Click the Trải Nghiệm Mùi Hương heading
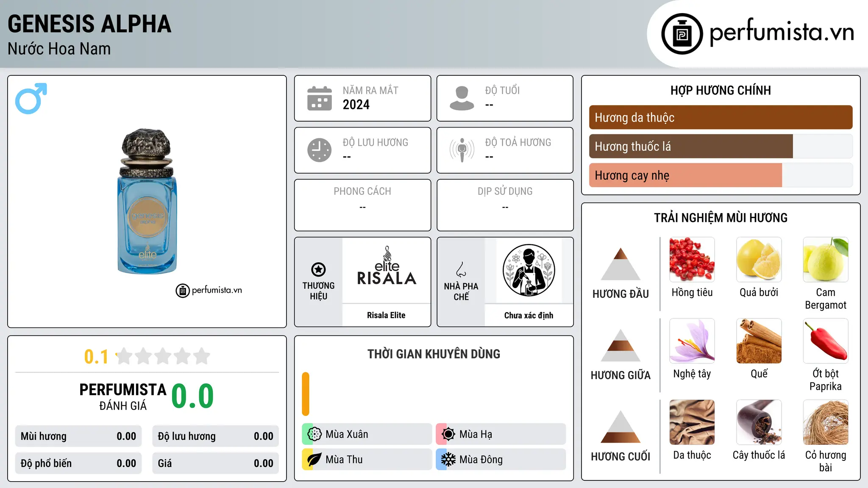The width and height of the screenshot is (868, 488). (721, 218)
